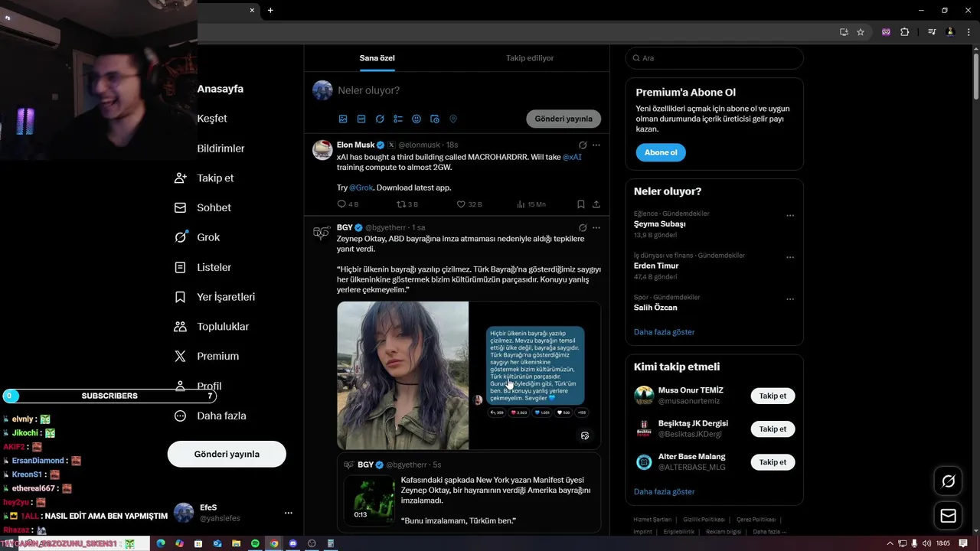This screenshot has height=551, width=980.
Task: Open options for Şeyma Subaşı trend
Action: (790, 216)
